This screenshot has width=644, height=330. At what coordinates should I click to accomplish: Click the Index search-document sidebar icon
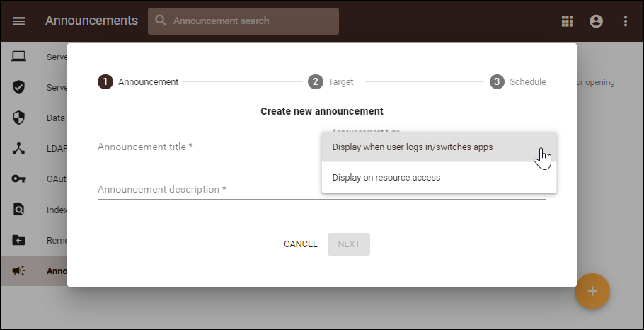19,210
